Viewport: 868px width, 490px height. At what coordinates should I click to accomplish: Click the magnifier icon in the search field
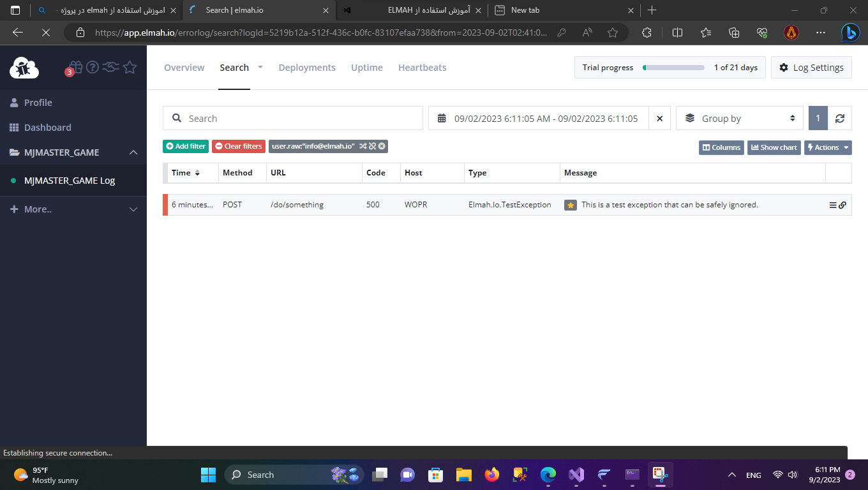tap(177, 118)
